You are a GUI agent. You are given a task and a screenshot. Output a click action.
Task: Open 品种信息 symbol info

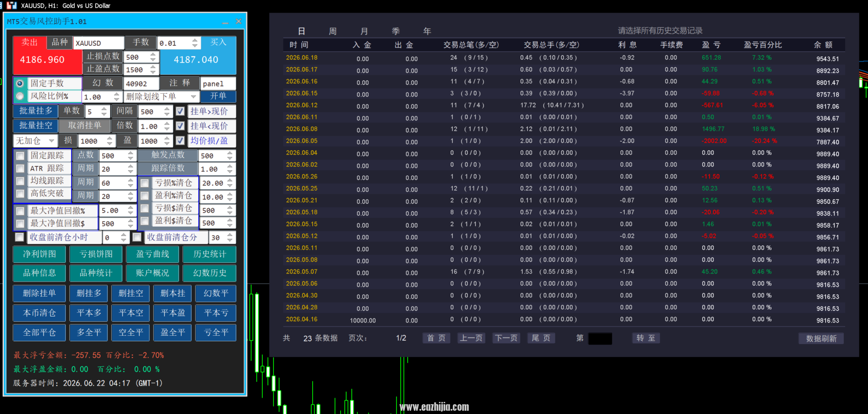click(40, 273)
